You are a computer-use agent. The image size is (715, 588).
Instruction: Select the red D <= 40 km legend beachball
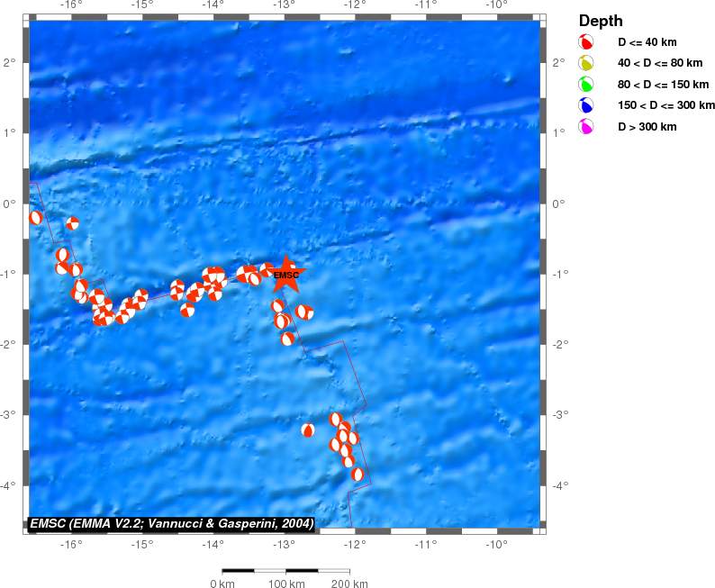click(x=585, y=42)
